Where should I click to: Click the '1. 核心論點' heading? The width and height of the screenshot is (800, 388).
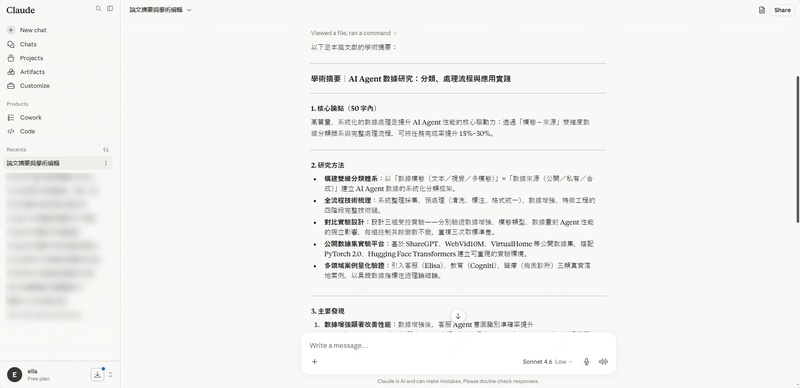pyautogui.click(x=344, y=108)
